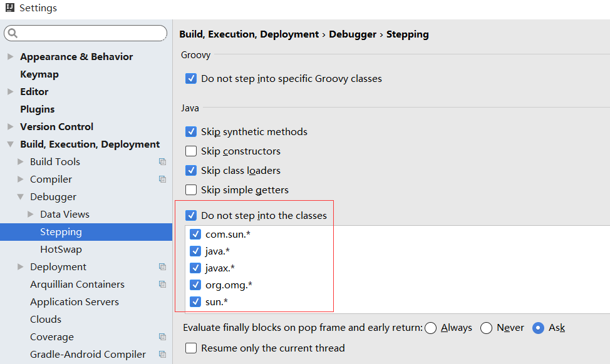The image size is (610, 364).
Task: Collapse the Build, Execution, Deployment node
Action: (10, 144)
